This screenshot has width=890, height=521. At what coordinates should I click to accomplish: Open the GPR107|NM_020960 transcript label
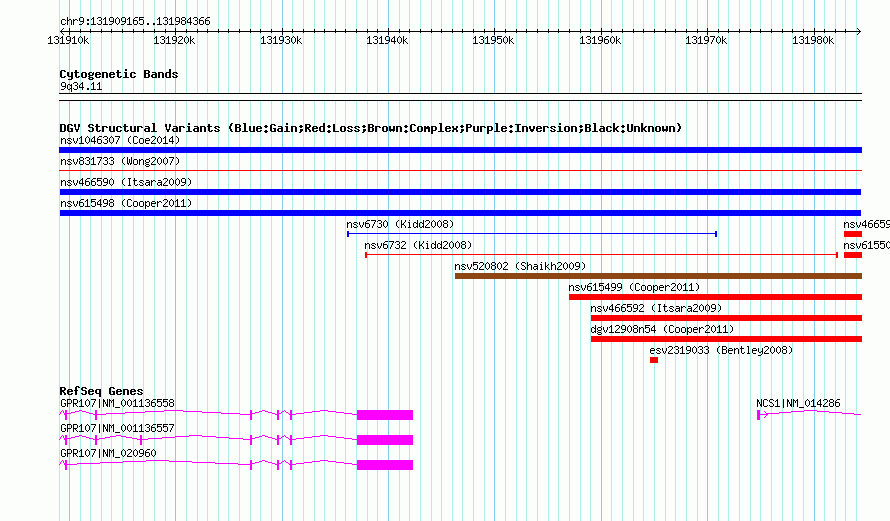[108, 453]
